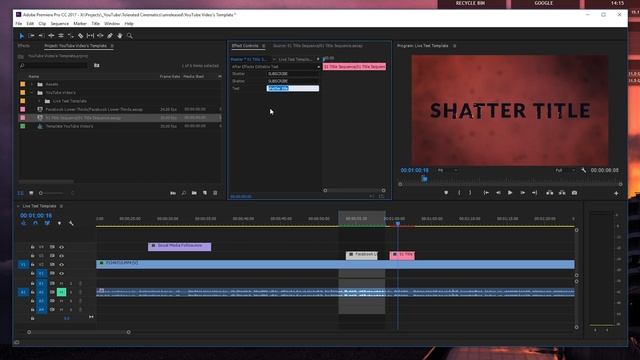This screenshot has width=640, height=360.
Task: Select the Rate Stretch tool
Action: (x=71, y=36)
